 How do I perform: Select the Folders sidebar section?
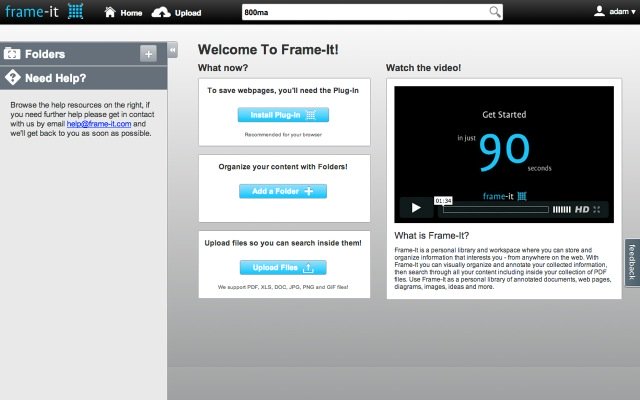pos(83,54)
